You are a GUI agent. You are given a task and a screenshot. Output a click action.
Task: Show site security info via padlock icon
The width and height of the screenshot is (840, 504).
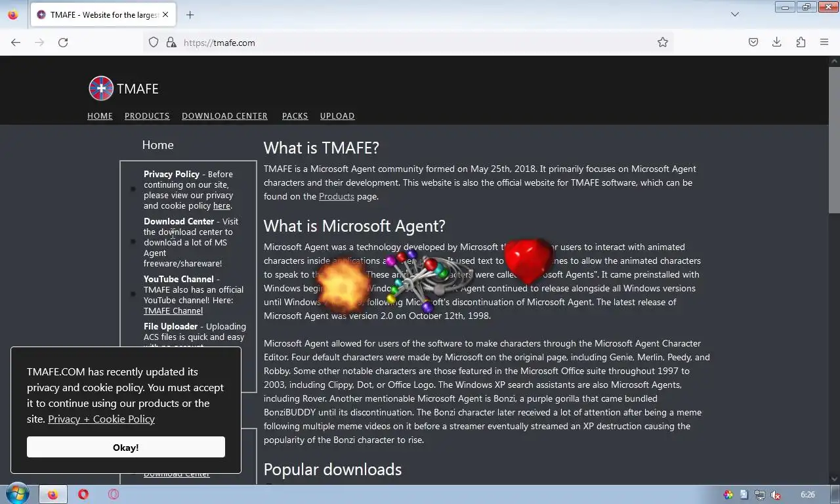tap(171, 43)
